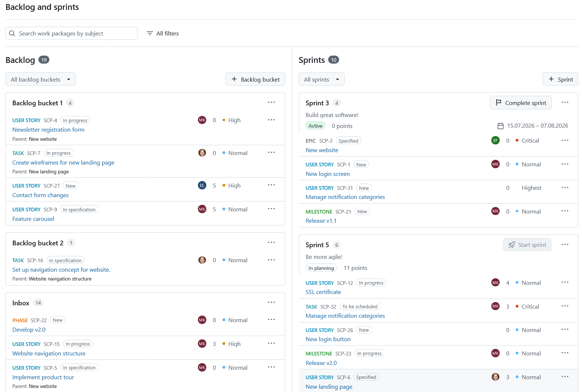Click the calendar icon beside Sprint 3 dates
The image size is (582, 392).
(500, 126)
